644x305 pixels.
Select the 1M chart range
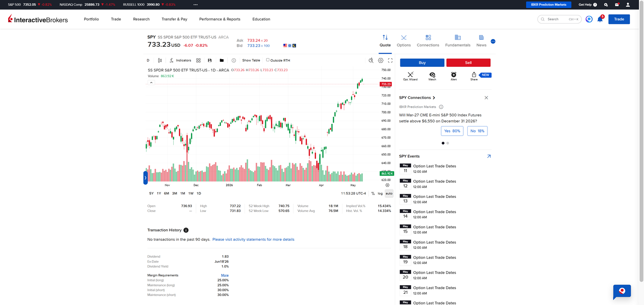[x=183, y=194]
